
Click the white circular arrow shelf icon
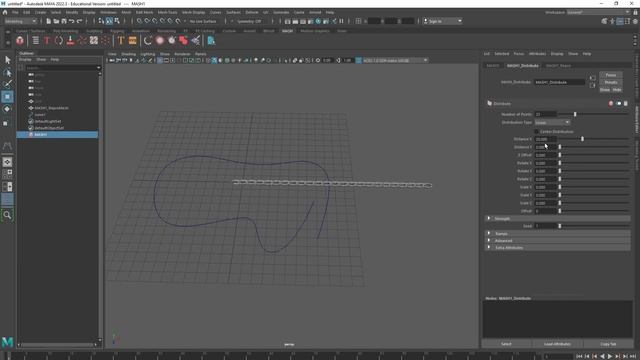[x=148, y=40]
